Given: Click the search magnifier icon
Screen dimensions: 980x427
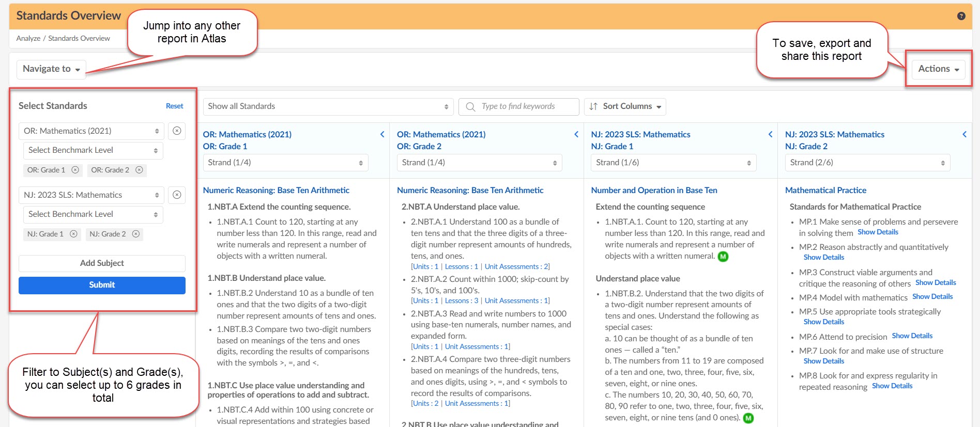Looking at the screenshot, I should point(470,107).
